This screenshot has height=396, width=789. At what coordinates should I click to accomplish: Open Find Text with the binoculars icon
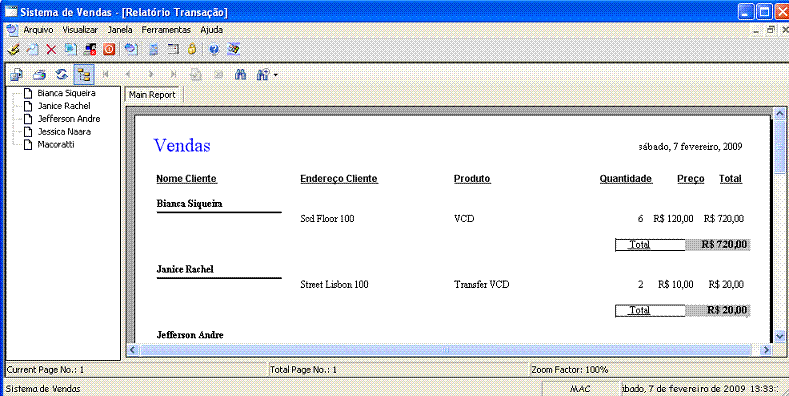coord(241,75)
